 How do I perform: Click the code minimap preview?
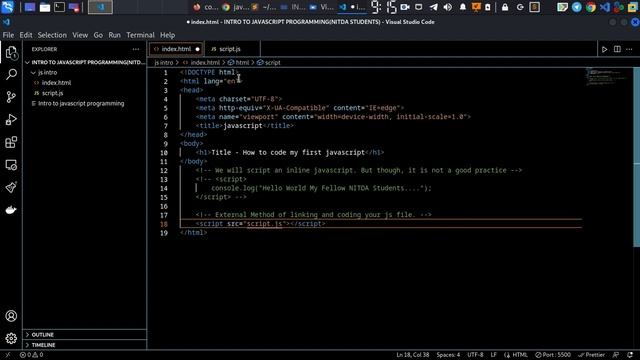tap(607, 76)
